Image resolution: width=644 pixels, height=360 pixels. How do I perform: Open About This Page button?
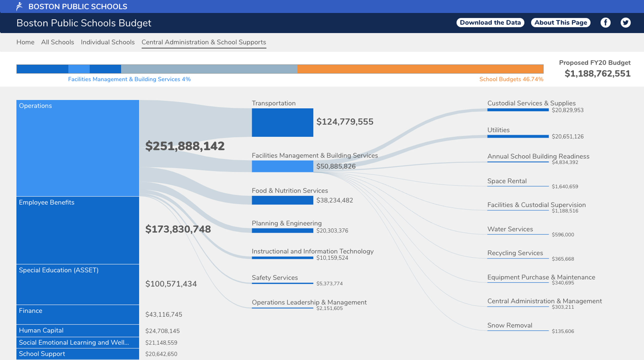pyautogui.click(x=561, y=22)
